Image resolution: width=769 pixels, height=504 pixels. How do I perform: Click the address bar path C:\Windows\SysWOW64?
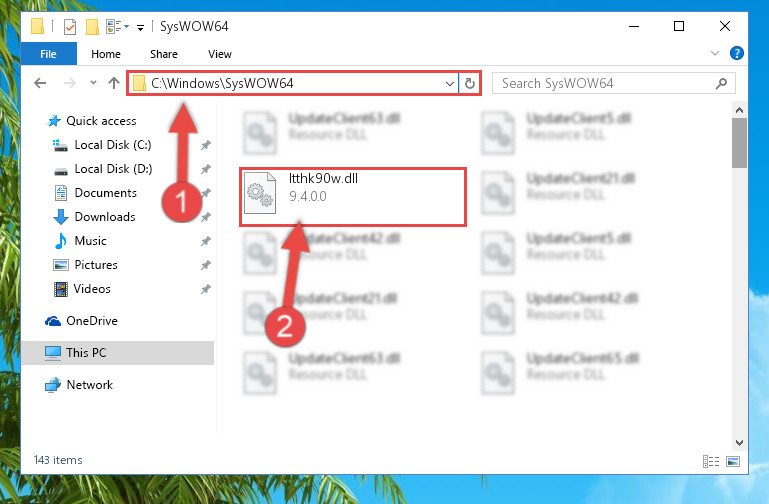[222, 83]
